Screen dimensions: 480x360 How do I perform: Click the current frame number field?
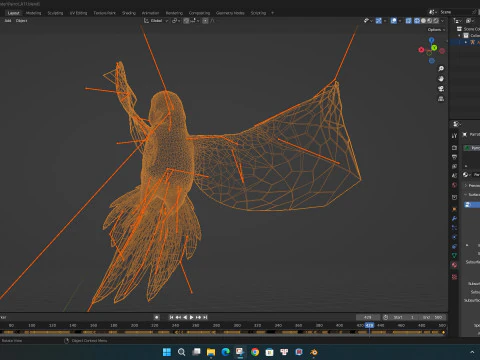click(x=368, y=317)
